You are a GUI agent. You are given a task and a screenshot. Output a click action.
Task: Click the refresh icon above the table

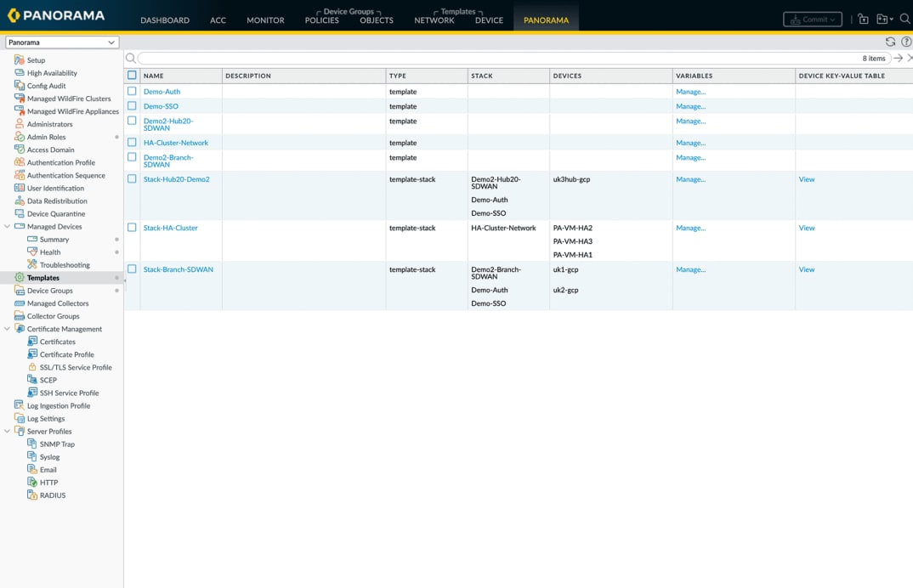click(x=890, y=41)
